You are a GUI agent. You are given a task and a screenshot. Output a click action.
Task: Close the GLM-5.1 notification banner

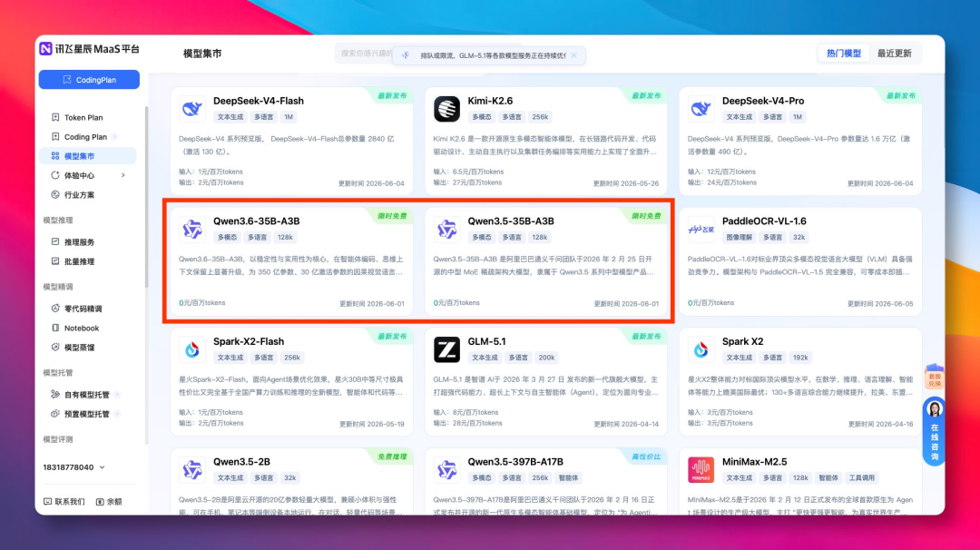[x=573, y=55]
